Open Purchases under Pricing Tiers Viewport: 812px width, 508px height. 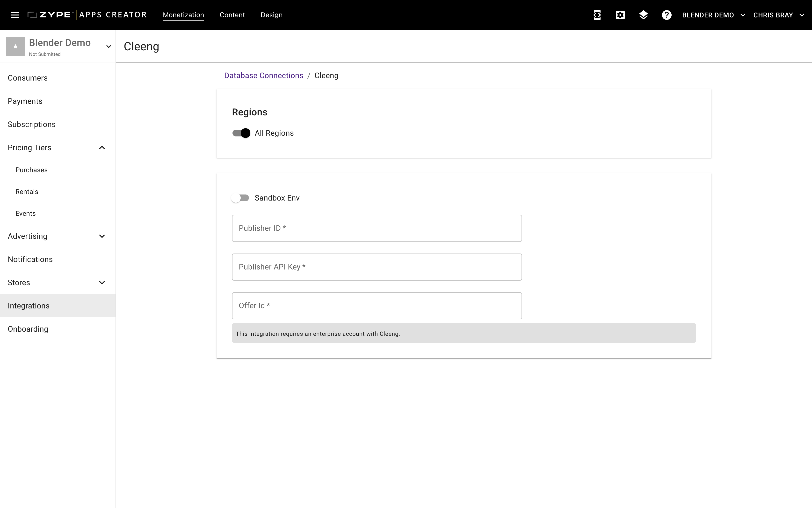click(x=58, y=170)
